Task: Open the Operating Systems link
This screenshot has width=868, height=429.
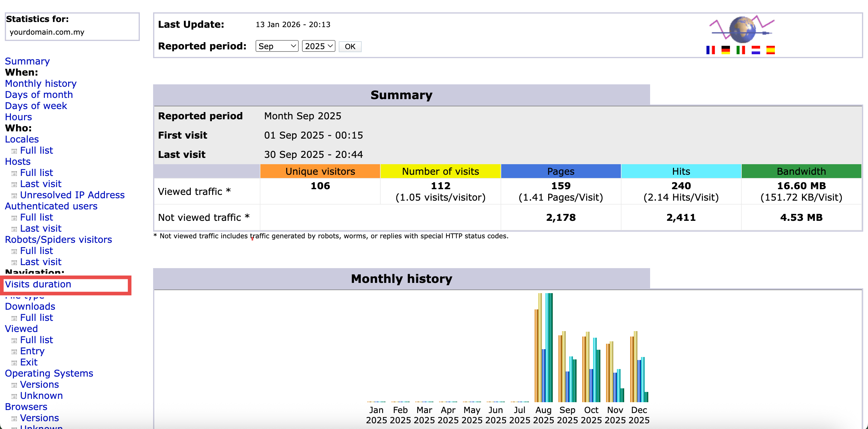Action: pos(49,373)
